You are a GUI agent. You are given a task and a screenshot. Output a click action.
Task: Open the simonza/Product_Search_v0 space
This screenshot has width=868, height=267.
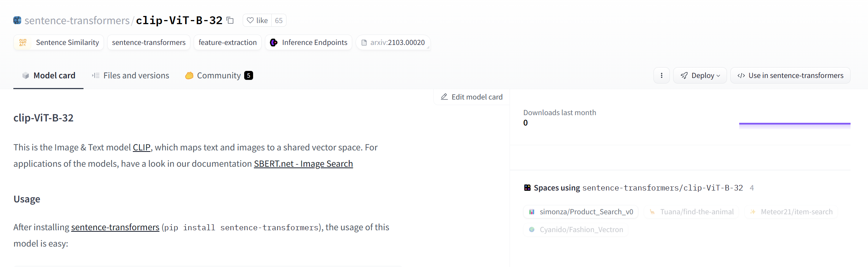tap(581, 212)
